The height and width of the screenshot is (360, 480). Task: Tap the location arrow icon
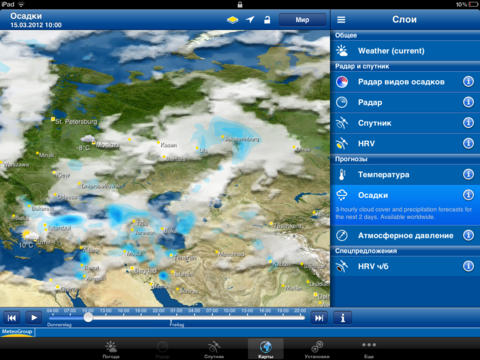(250, 20)
